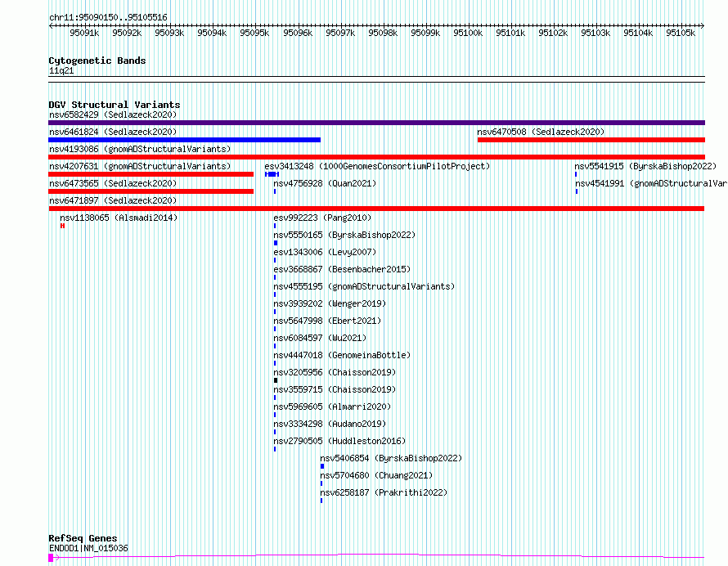Click the blue esv3413248 variant glyph
728x566 pixels.
pos(272,174)
